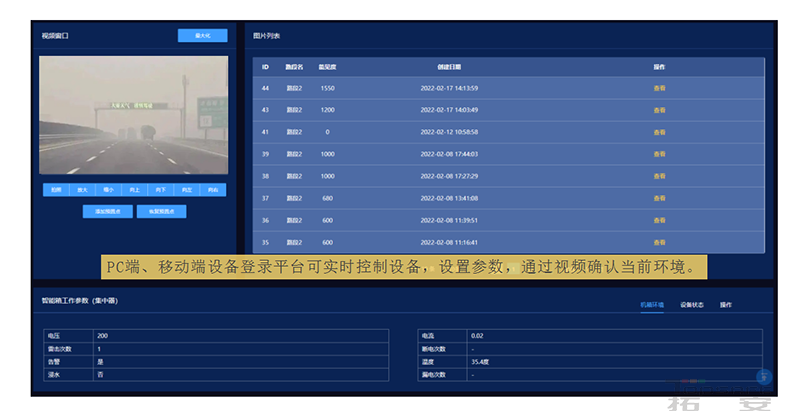The image size is (800, 413).
Task: View the image for record ID 41
Action: [660, 132]
